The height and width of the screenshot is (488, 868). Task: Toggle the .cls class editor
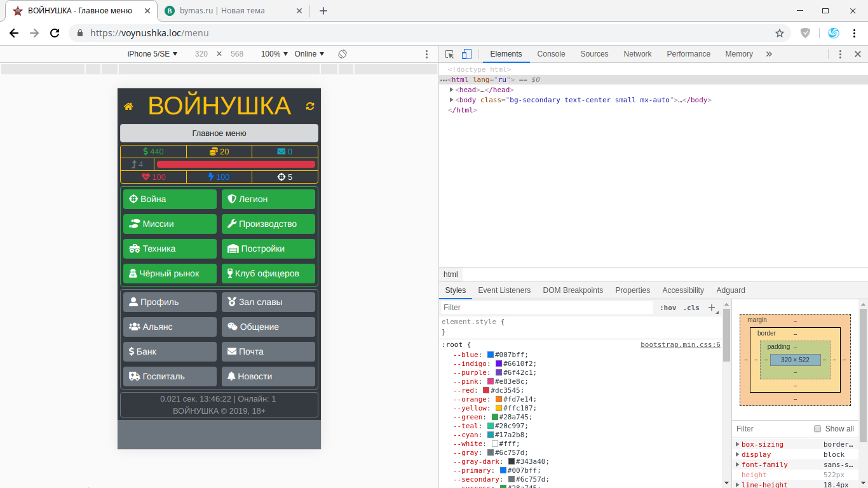coord(691,308)
